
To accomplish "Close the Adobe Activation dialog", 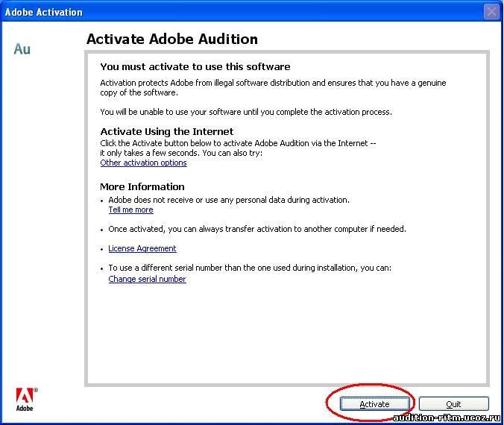I will pos(491,12).
